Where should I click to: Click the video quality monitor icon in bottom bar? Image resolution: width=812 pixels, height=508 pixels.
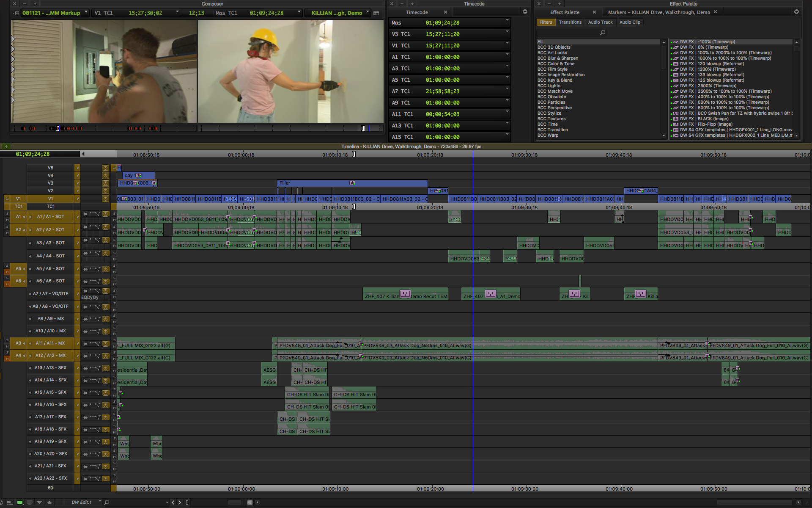coord(30,502)
